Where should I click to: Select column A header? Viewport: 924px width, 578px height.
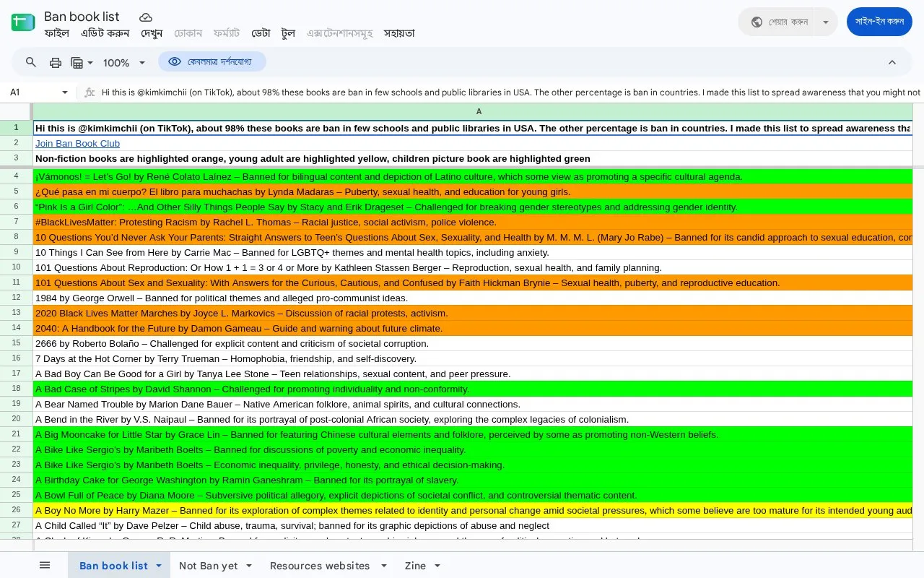point(473,111)
